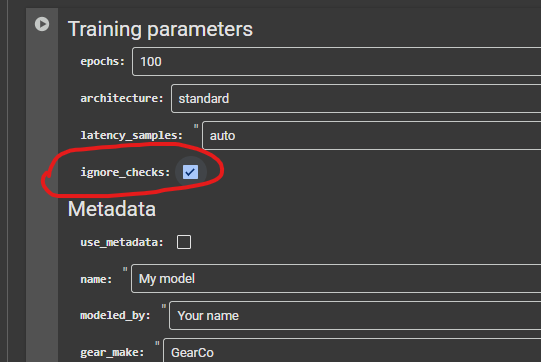Image resolution: width=541 pixels, height=362 pixels.
Task: Click the name field containing My model
Action: (336, 278)
